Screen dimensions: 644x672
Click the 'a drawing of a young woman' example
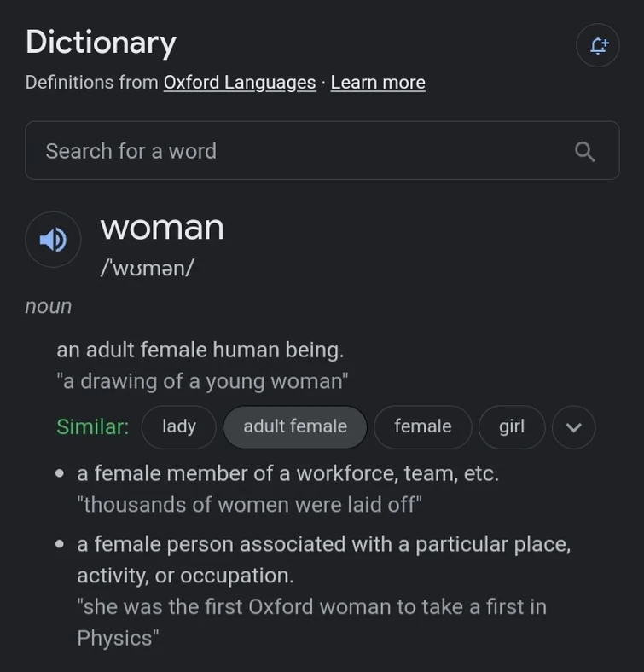[x=202, y=381]
